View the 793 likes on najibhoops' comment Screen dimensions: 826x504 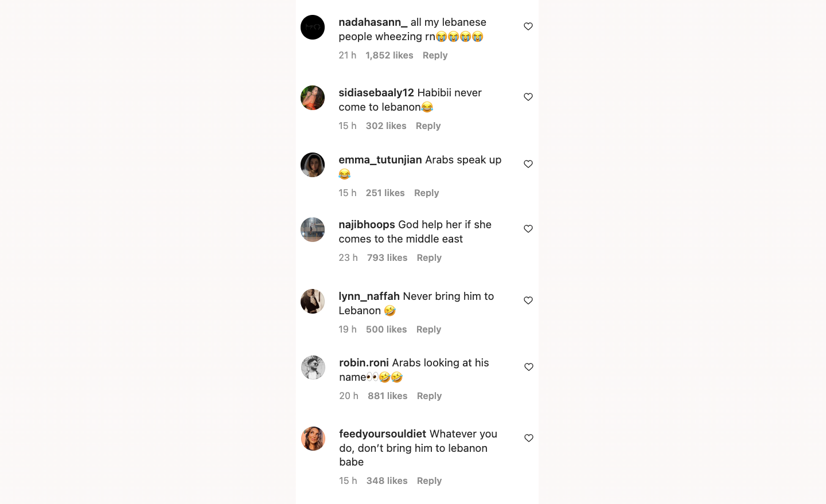(387, 257)
